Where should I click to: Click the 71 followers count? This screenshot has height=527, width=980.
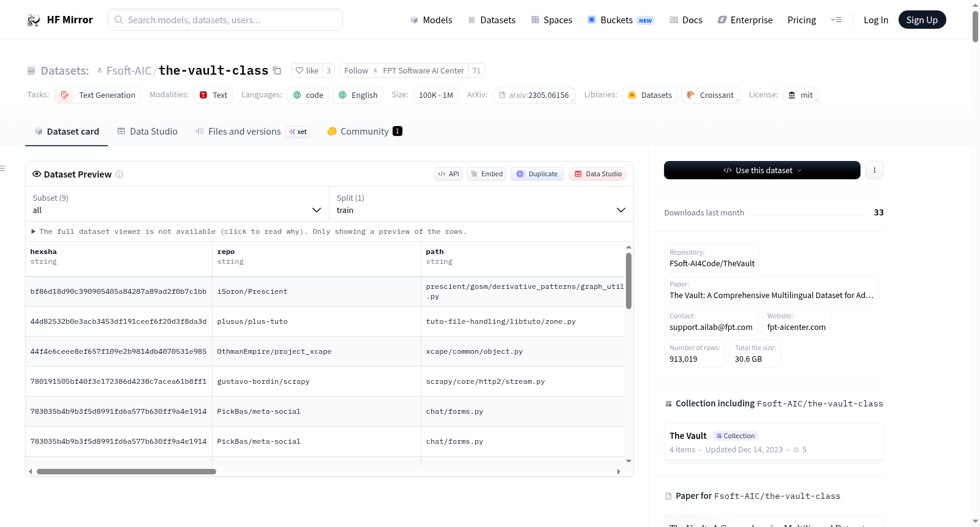coord(477,71)
